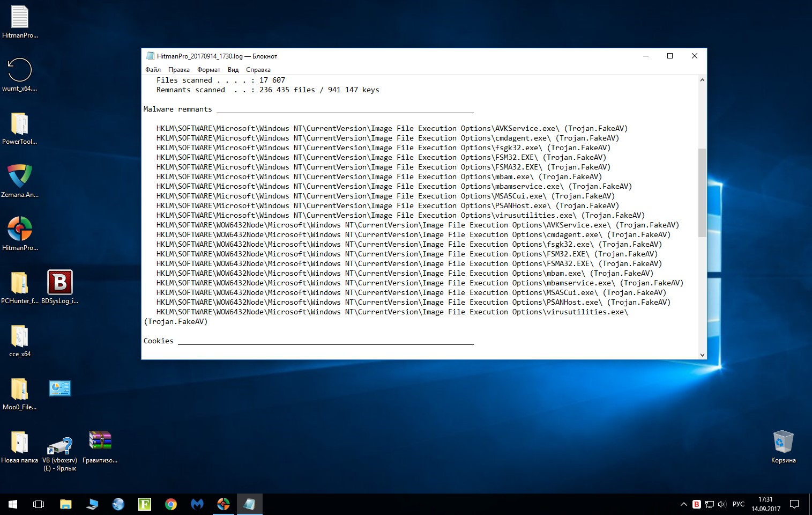Open Google Chrome from the taskbar
The width and height of the screenshot is (812, 515).
tap(171, 504)
